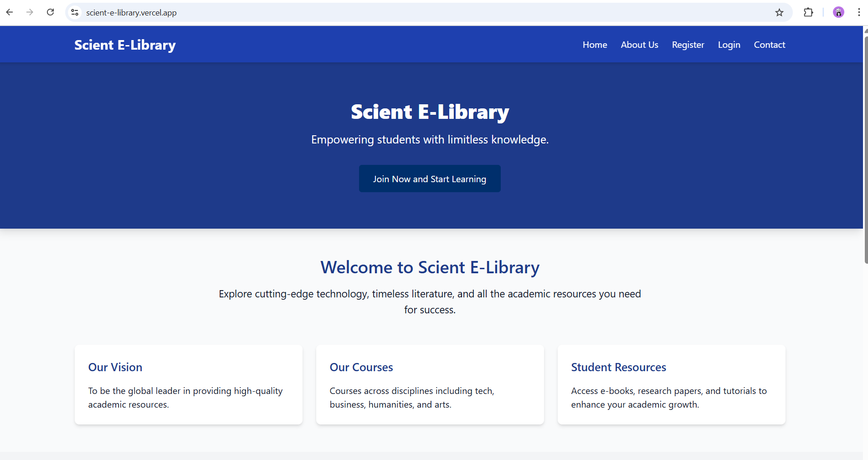Click the Scient E-Library logo text
The height and width of the screenshot is (460, 868).
[124, 45]
